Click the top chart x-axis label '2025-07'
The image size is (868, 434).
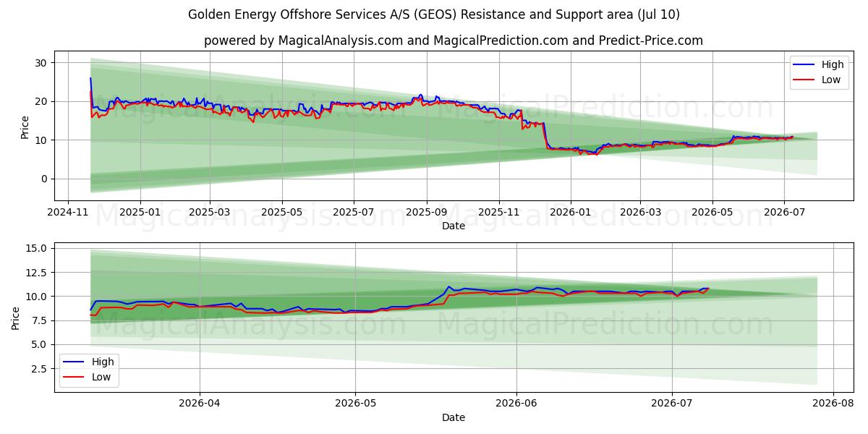(353, 213)
